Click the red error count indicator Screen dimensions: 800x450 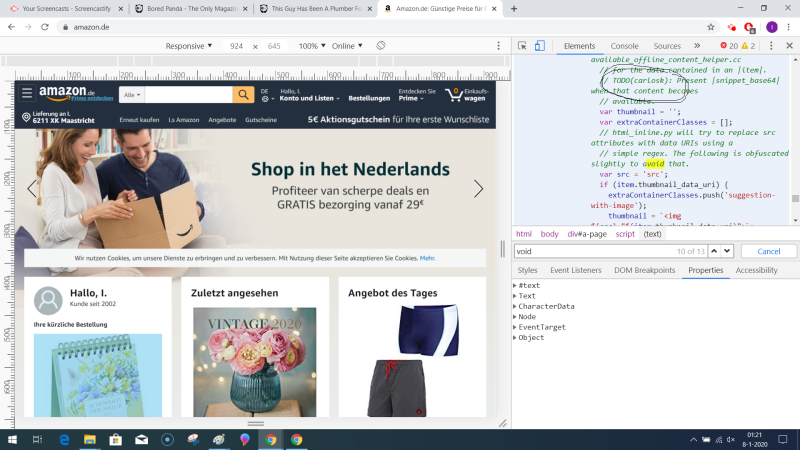tap(729, 46)
